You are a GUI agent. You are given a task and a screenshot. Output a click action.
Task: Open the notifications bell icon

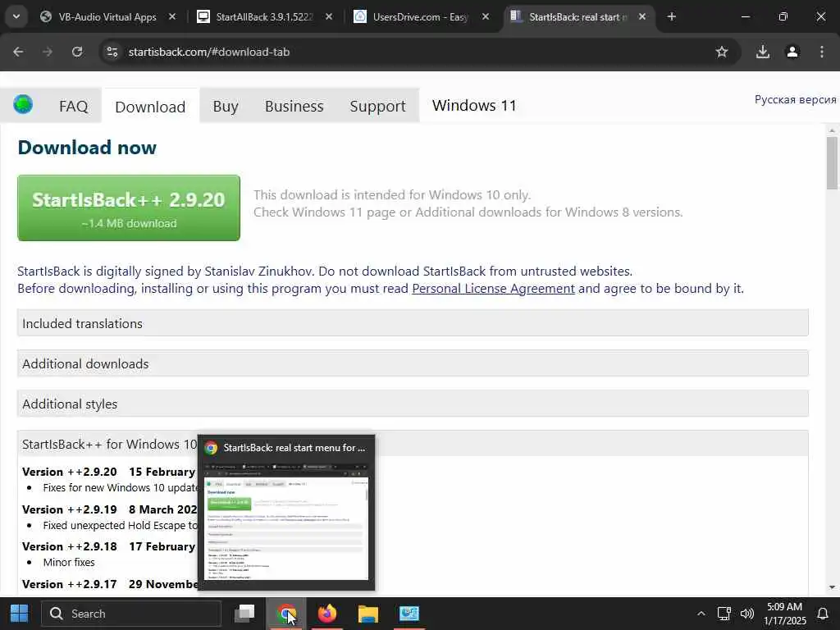point(822,614)
